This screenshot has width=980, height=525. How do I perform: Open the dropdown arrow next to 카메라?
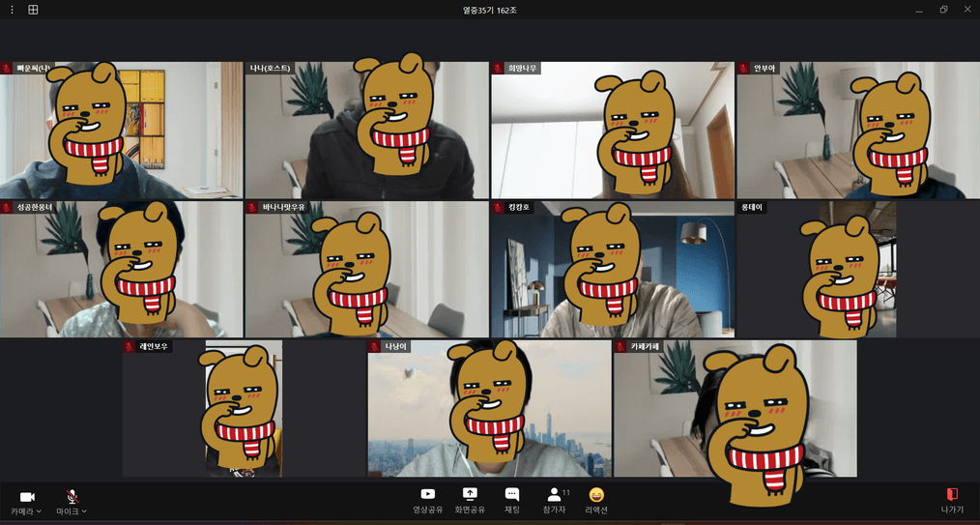tap(39, 511)
